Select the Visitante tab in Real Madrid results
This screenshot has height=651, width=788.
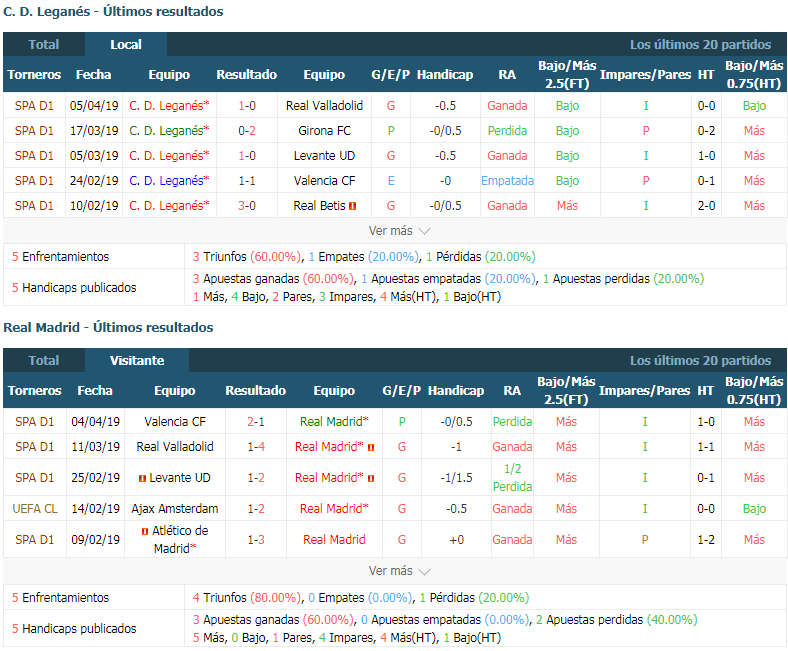tap(137, 360)
